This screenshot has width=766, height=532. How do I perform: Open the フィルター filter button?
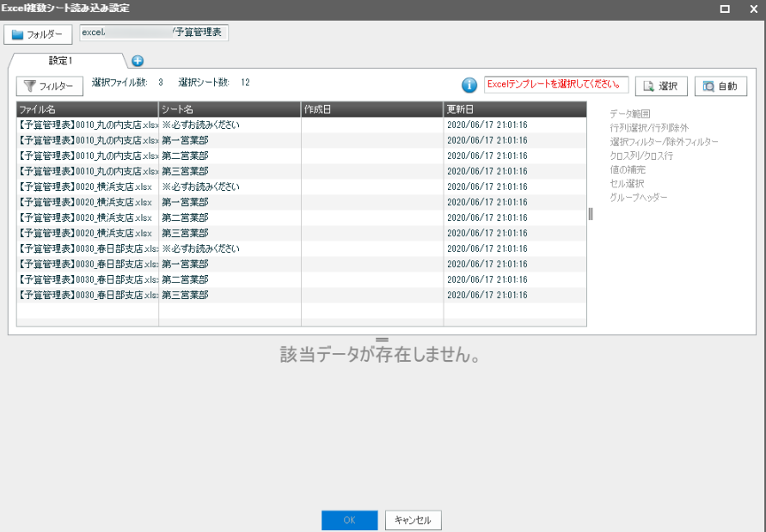point(49,86)
